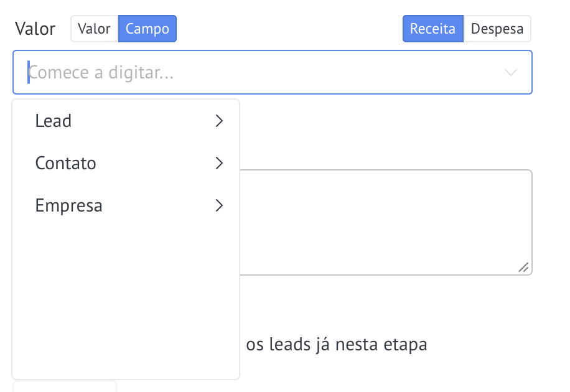570x392 pixels.
Task: Click the textarea resize handle icon
Action: click(x=523, y=268)
